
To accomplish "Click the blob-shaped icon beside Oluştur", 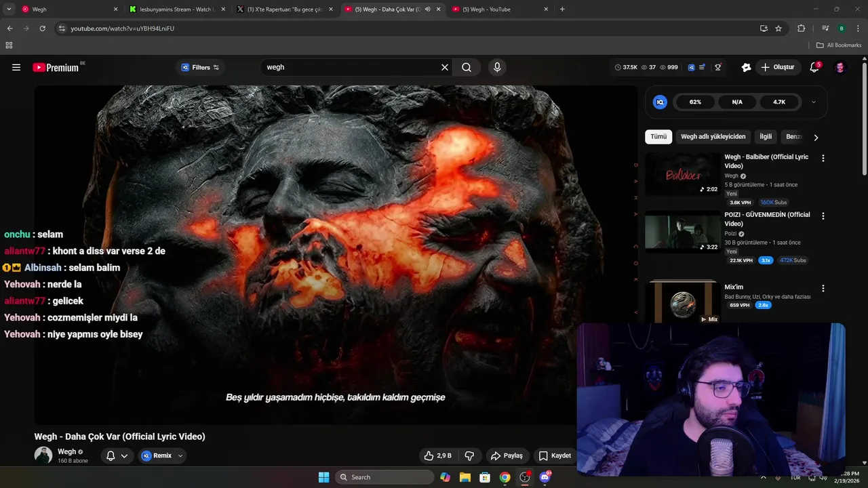I will 746,67.
